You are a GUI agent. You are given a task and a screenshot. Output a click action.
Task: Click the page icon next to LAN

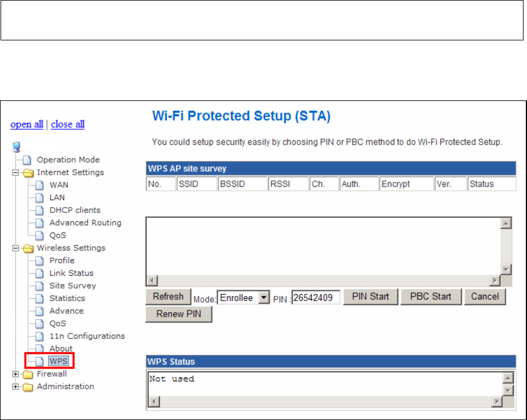point(40,197)
